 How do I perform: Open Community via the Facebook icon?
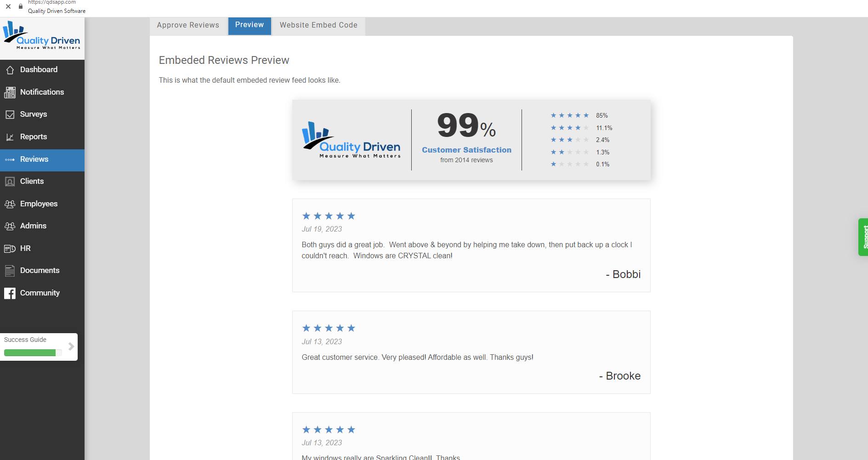pos(10,293)
